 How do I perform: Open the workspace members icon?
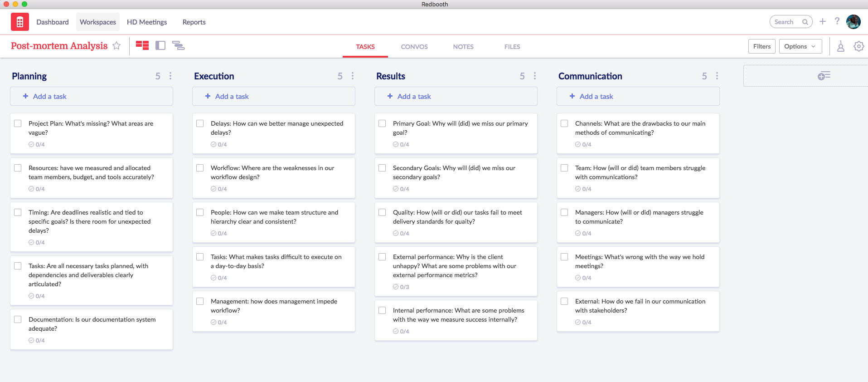click(x=840, y=46)
